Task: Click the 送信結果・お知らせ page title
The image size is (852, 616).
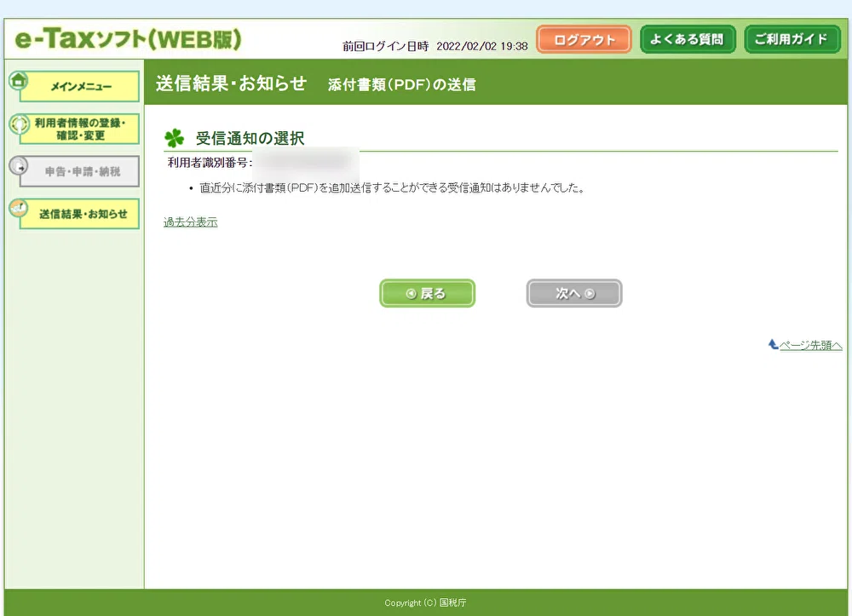Action: (232, 83)
